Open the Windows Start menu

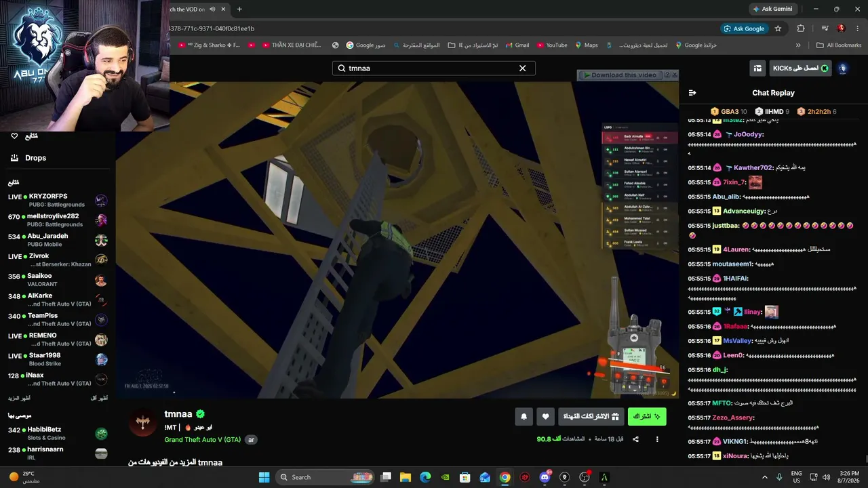coord(264,477)
